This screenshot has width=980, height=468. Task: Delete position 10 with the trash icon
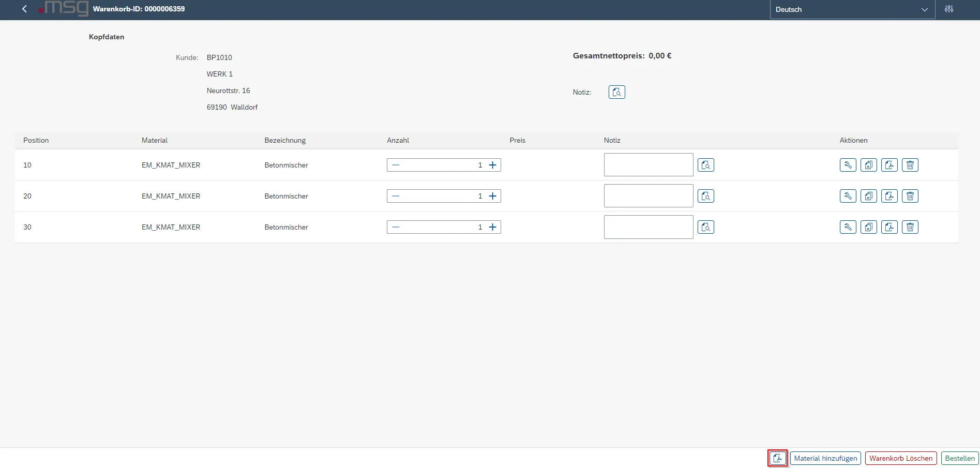coord(910,165)
